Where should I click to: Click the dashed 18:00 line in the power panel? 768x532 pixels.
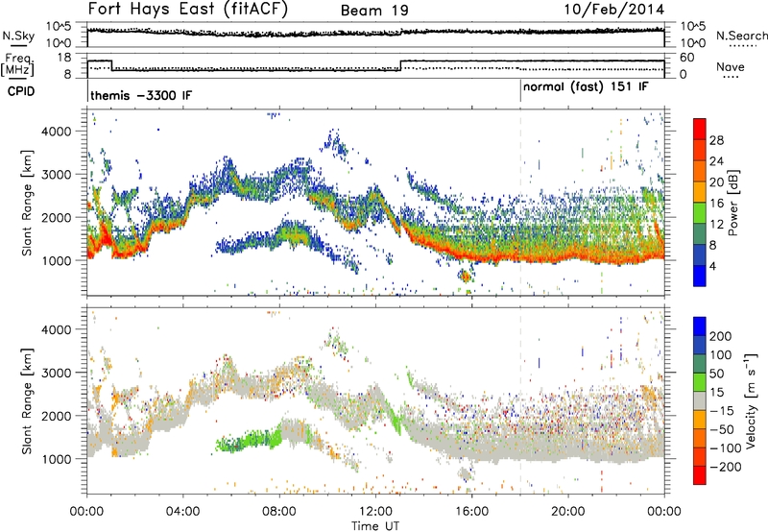(x=520, y=203)
